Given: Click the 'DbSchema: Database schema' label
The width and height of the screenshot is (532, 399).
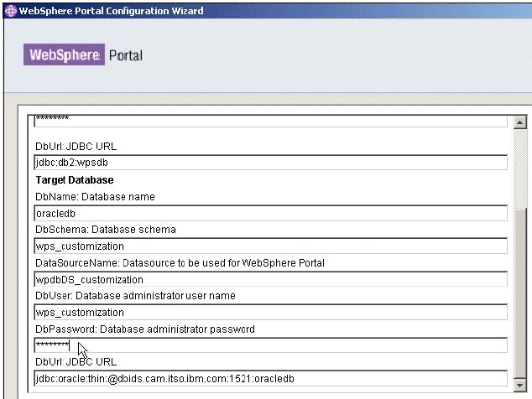Looking at the screenshot, I should pos(106,230).
